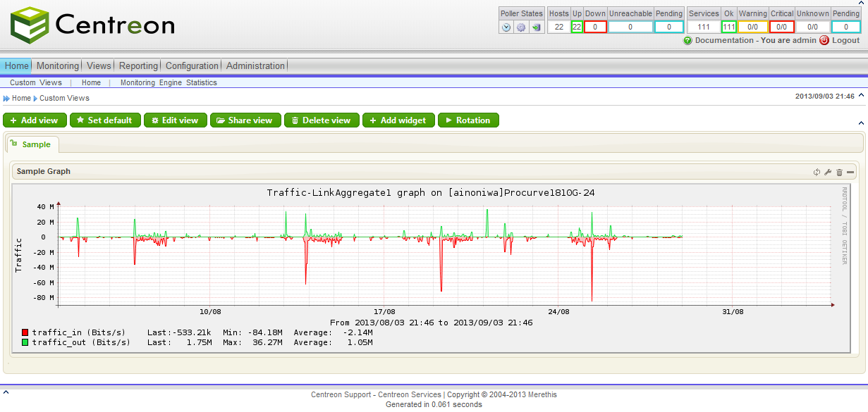Click the Hosts Down counter
Screen dimensions: 868x412
pyautogui.click(x=594, y=26)
